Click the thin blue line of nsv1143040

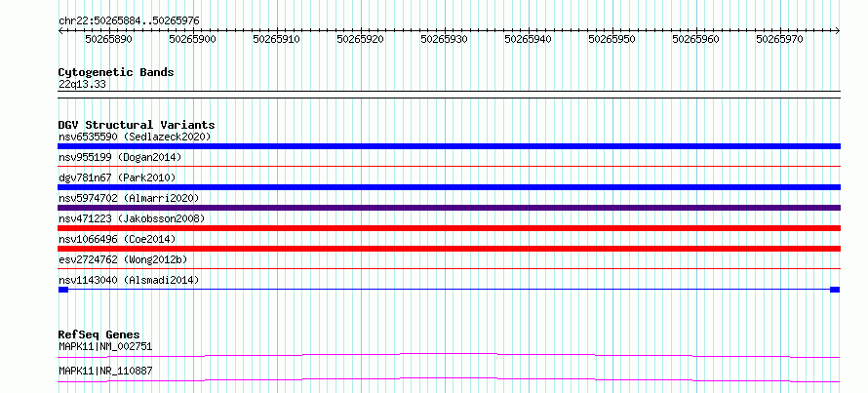[449, 290]
